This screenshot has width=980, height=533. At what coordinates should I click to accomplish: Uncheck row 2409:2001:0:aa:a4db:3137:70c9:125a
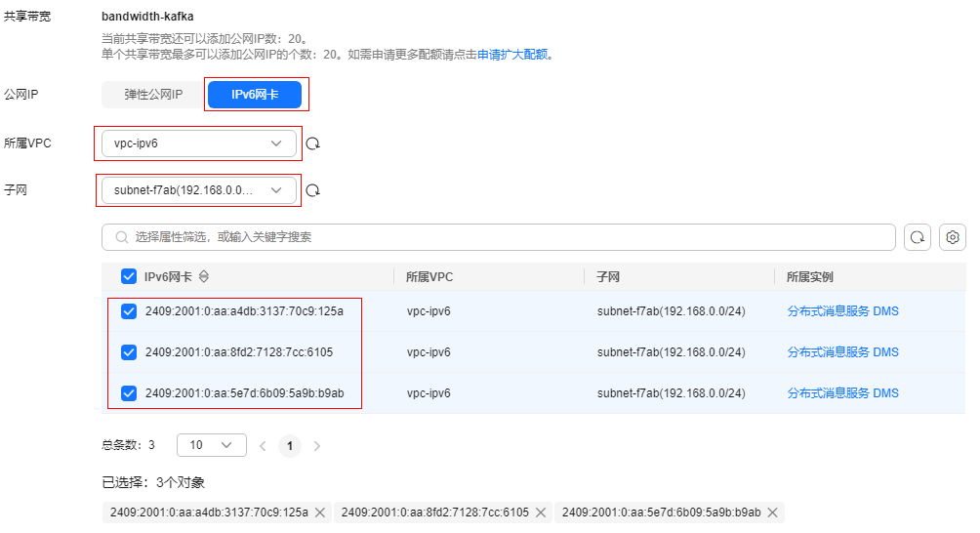click(x=129, y=311)
